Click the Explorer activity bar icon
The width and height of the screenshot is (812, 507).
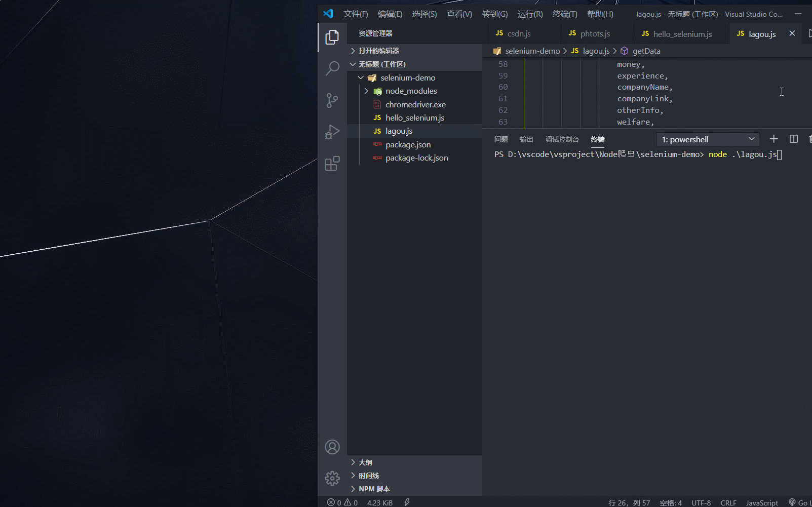point(332,36)
